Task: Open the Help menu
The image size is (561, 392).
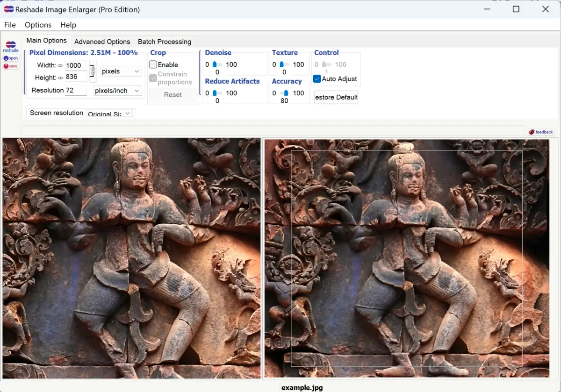Action: (68, 25)
